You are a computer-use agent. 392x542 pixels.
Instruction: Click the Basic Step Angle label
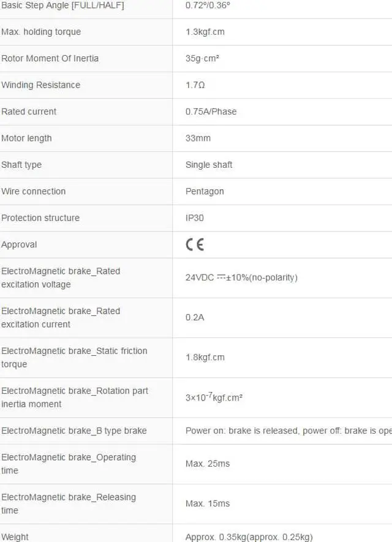(x=62, y=6)
